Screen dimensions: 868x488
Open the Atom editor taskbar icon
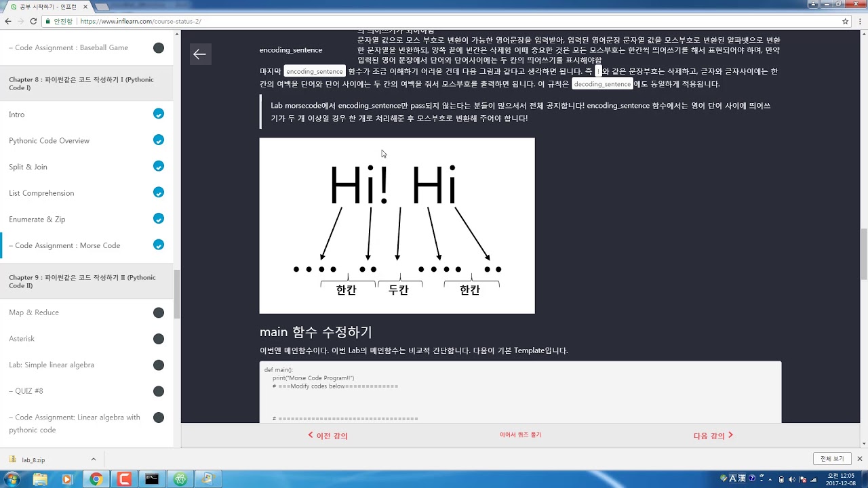tap(180, 479)
